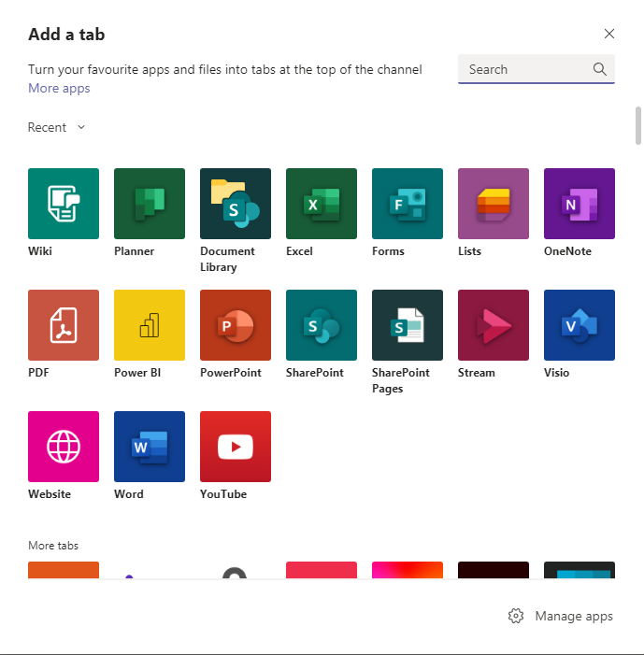Viewport: 644px width, 655px height.
Task: Click the Manage apps gear icon
Action: (516, 616)
